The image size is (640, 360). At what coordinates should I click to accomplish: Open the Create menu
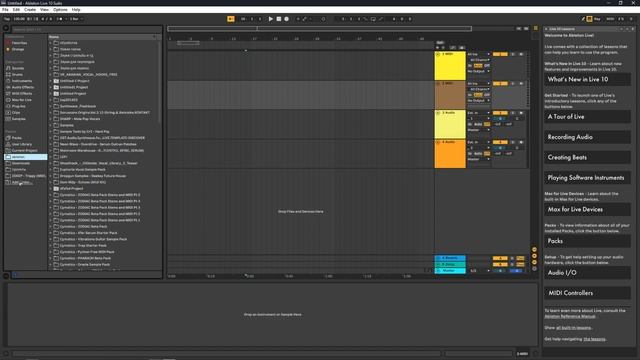(30, 9)
